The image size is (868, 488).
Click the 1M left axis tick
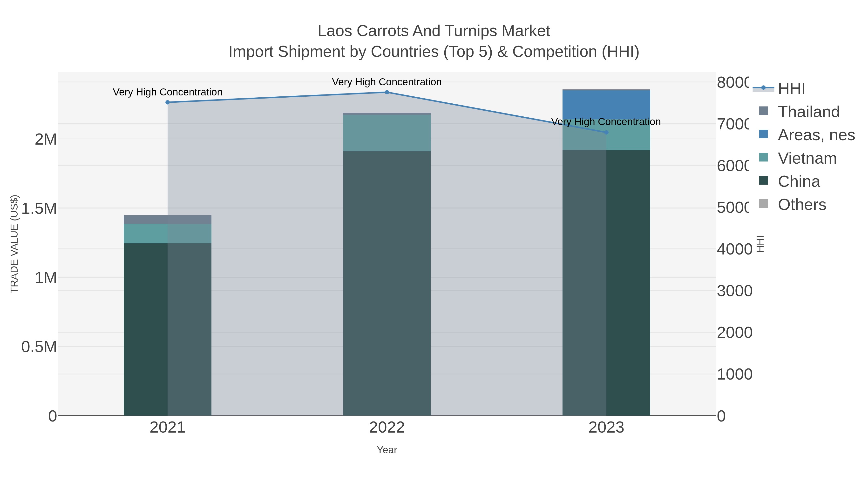[x=46, y=278]
